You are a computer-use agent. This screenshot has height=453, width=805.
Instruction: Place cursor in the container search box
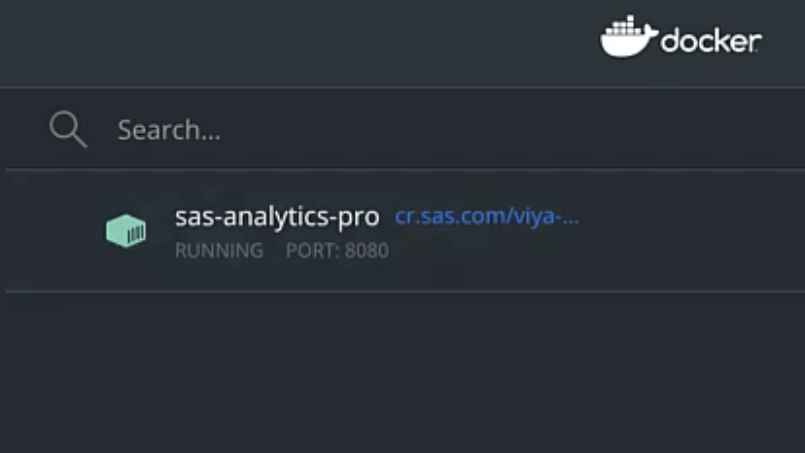pyautogui.click(x=400, y=129)
